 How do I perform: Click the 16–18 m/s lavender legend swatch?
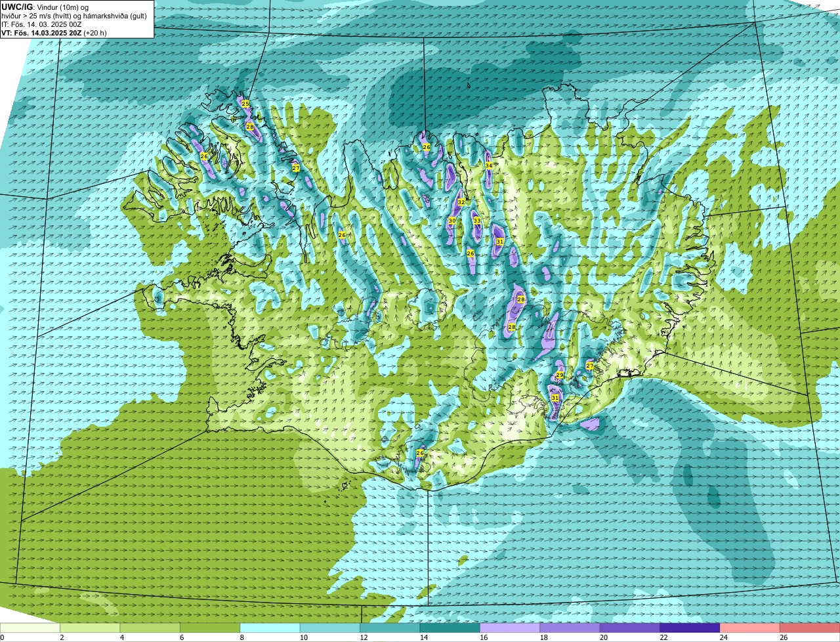pyautogui.click(x=510, y=628)
